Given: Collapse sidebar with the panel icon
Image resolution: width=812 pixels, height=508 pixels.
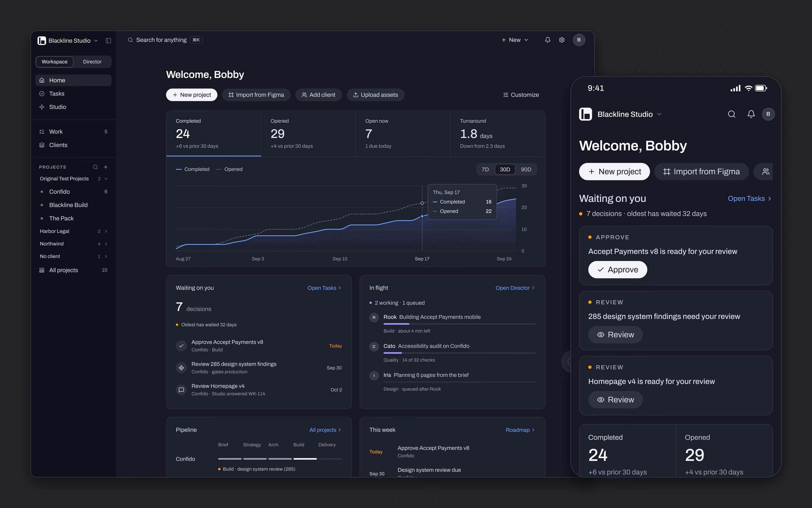Looking at the screenshot, I should [x=108, y=40].
